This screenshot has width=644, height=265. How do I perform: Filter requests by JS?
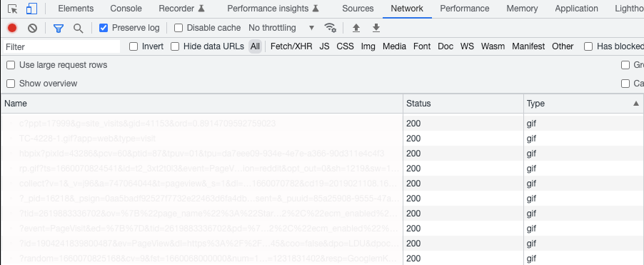pos(324,46)
